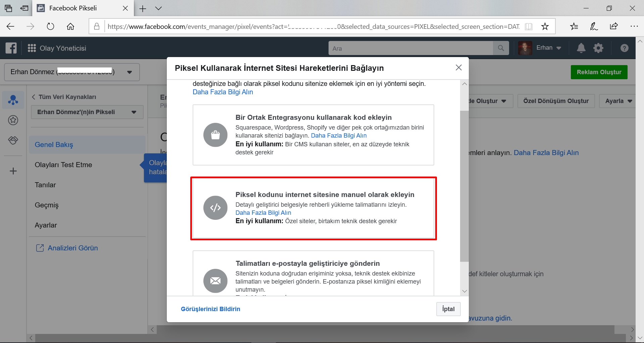Click the add notes pen icon
Image resolution: width=644 pixels, height=343 pixels.
pos(594,26)
